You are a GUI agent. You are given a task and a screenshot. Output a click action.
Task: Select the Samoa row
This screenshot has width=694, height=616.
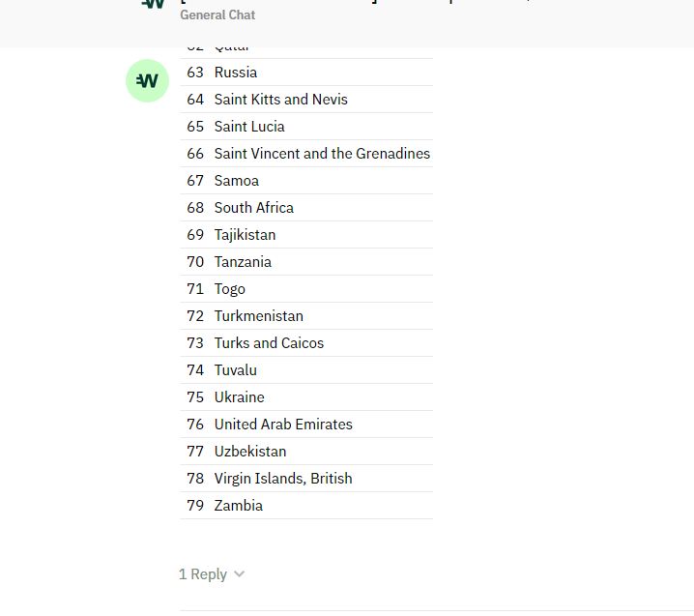(x=306, y=181)
